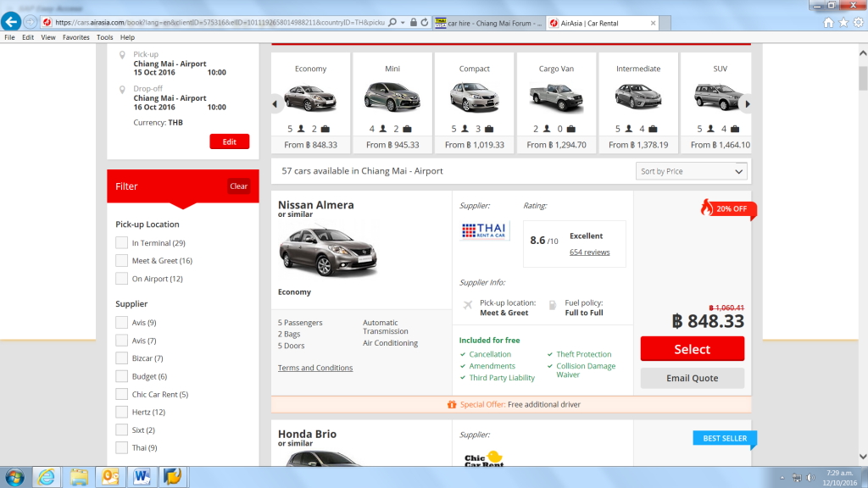Select the Mini car category thumbnail
This screenshot has height=488, width=868.
coord(392,97)
